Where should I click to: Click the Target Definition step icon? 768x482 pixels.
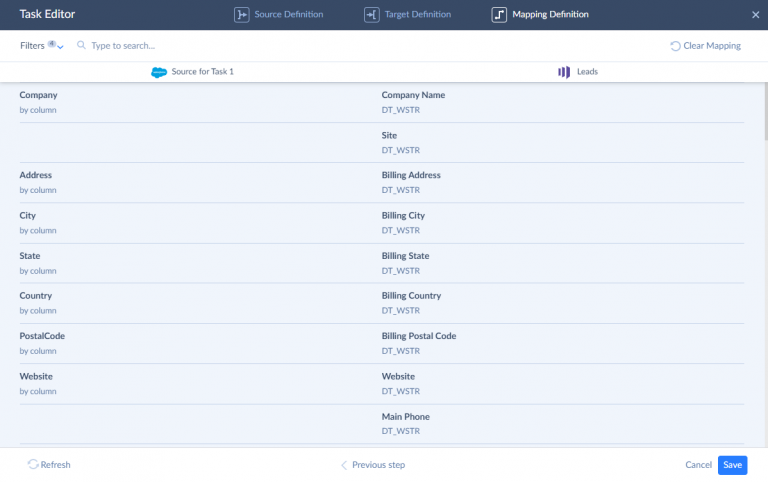coord(371,15)
